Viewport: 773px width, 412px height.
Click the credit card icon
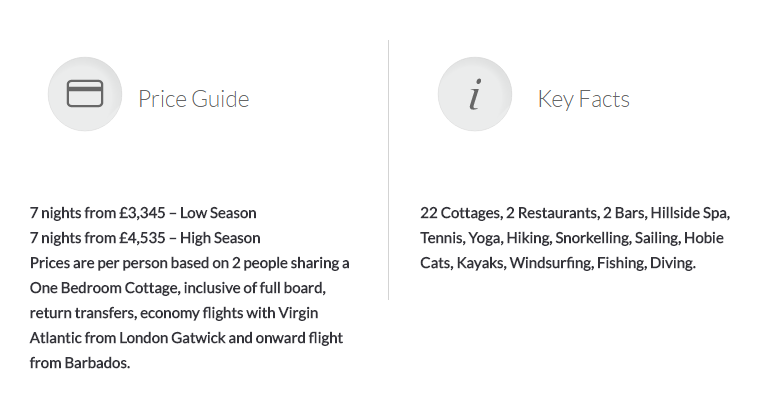point(85,94)
